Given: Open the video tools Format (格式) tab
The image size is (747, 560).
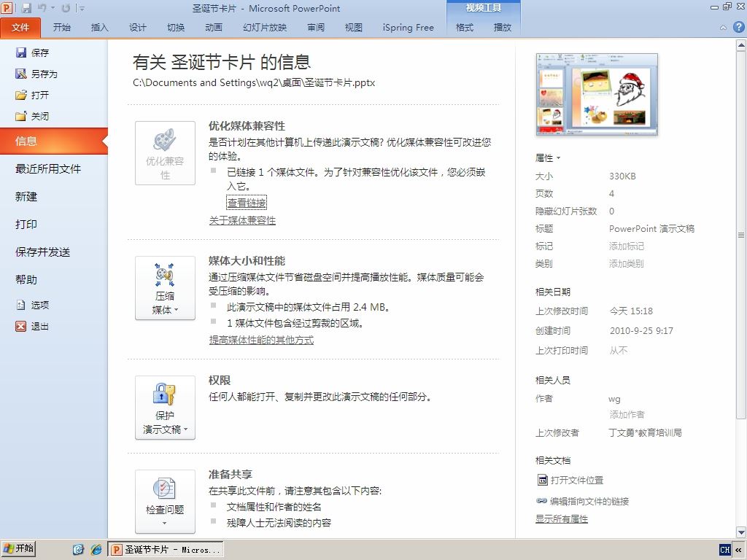Looking at the screenshot, I should [465, 27].
